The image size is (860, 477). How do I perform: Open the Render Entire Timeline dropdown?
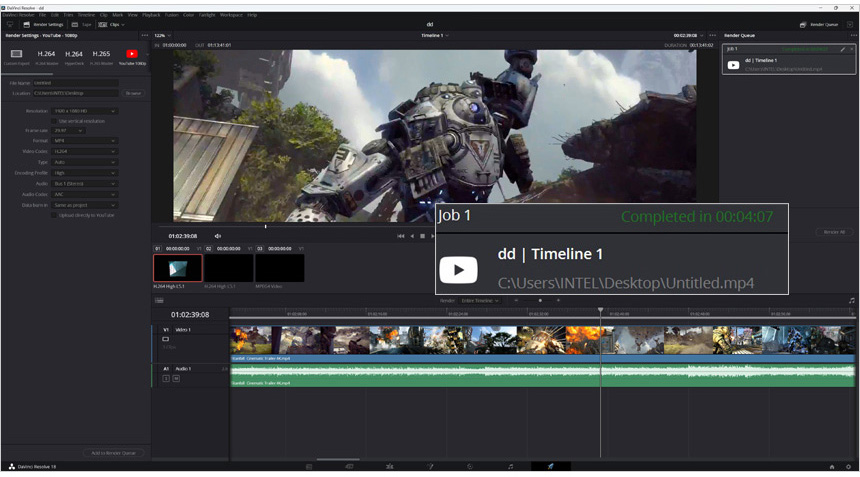click(480, 300)
